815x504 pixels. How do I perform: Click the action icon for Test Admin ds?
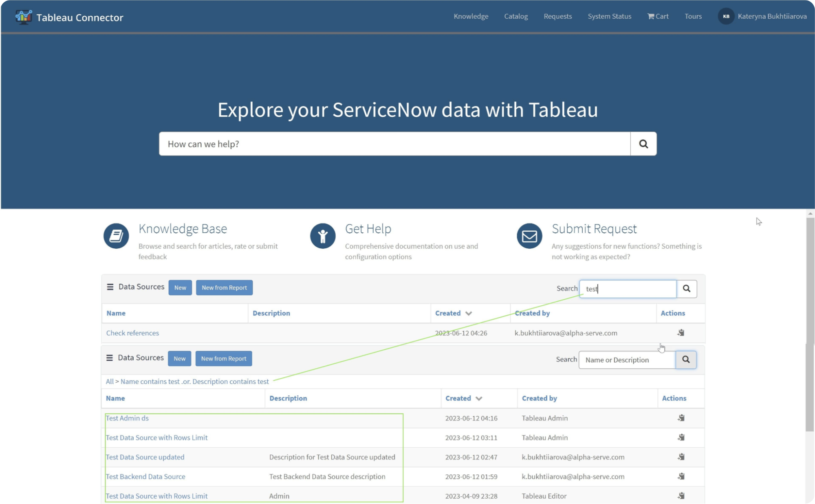coord(681,418)
